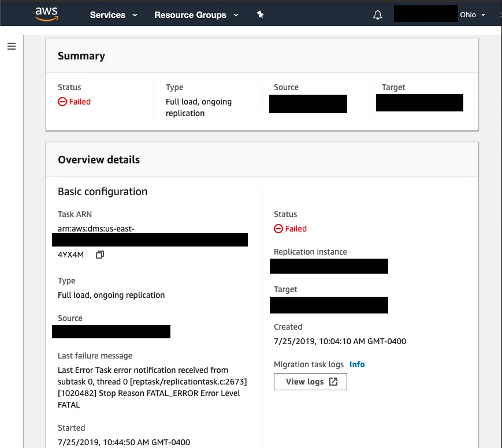Click the AWS logo home icon
The height and width of the screenshot is (448, 502).
47,14
